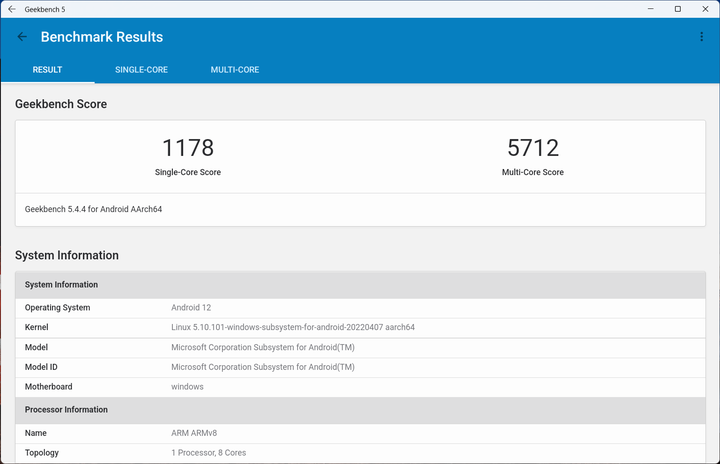
Task: Click the Geekbench Score heading
Action: click(61, 104)
